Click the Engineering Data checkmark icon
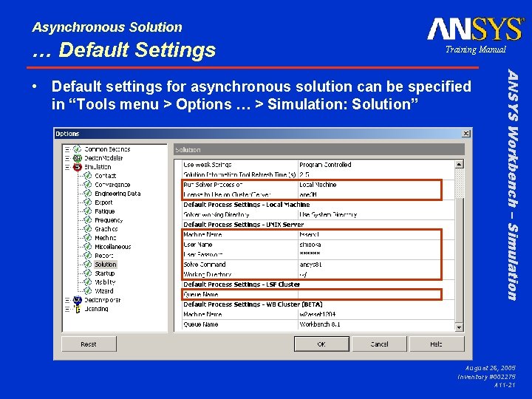 pos(87,194)
